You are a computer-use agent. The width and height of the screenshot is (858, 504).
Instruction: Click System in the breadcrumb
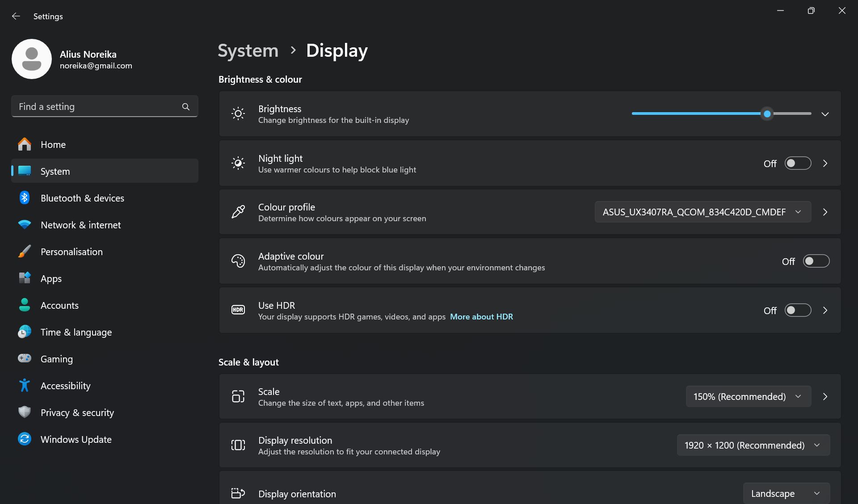coord(248,50)
